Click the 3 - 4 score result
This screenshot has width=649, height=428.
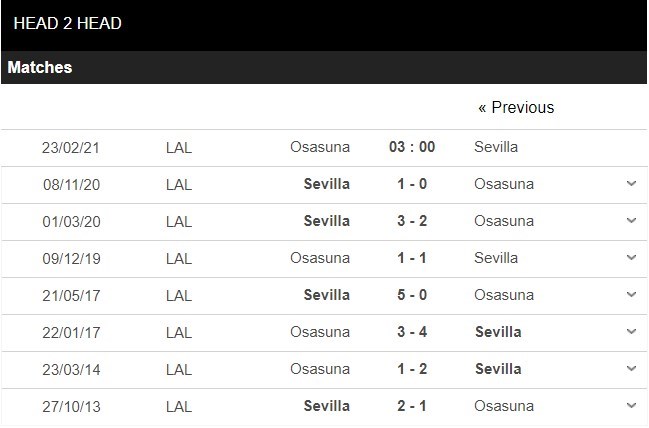click(x=412, y=332)
